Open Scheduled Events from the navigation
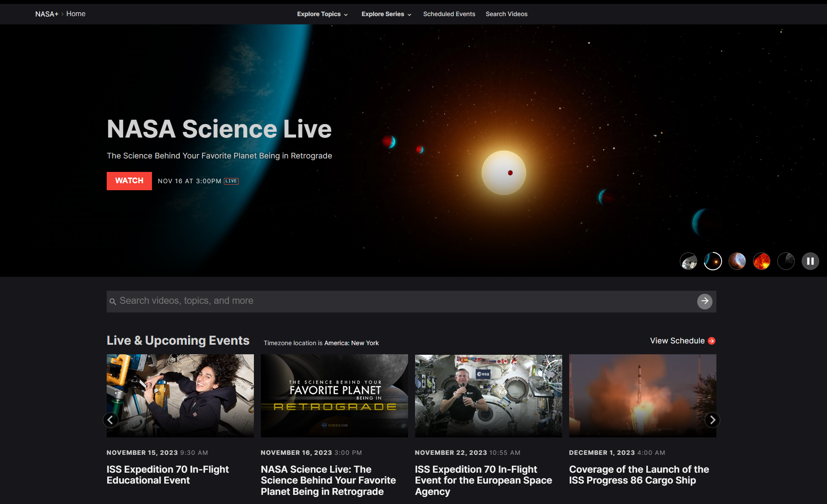 pos(449,13)
